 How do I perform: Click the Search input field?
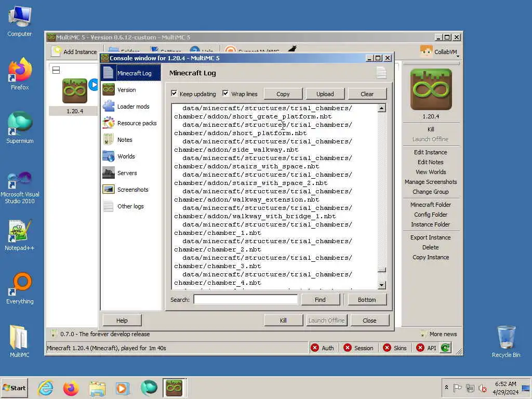pyautogui.click(x=246, y=300)
